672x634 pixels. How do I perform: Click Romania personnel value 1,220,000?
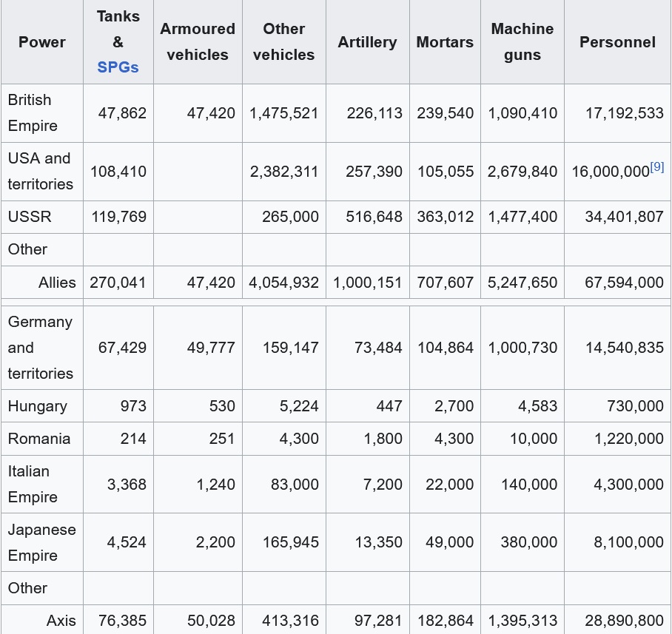pyautogui.click(x=629, y=439)
